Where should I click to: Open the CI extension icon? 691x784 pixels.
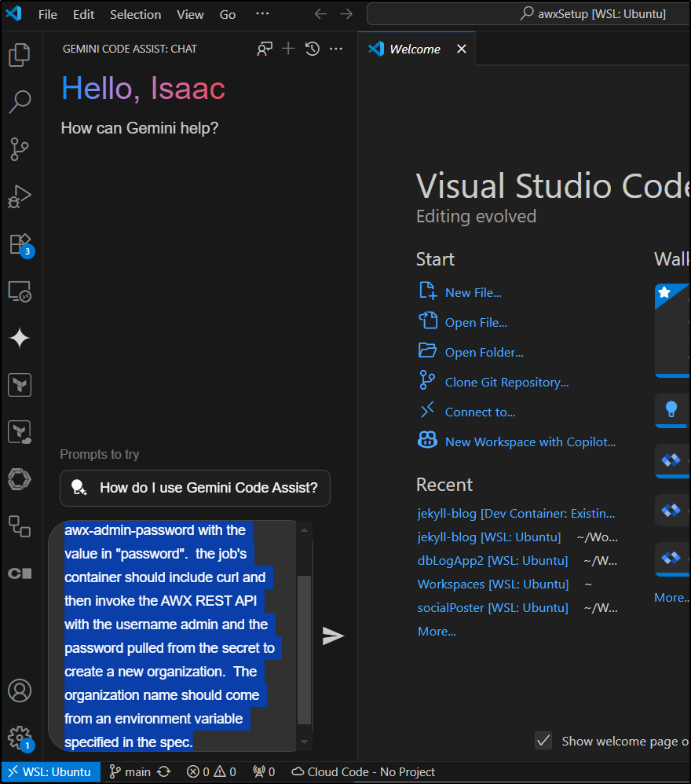coord(20,573)
